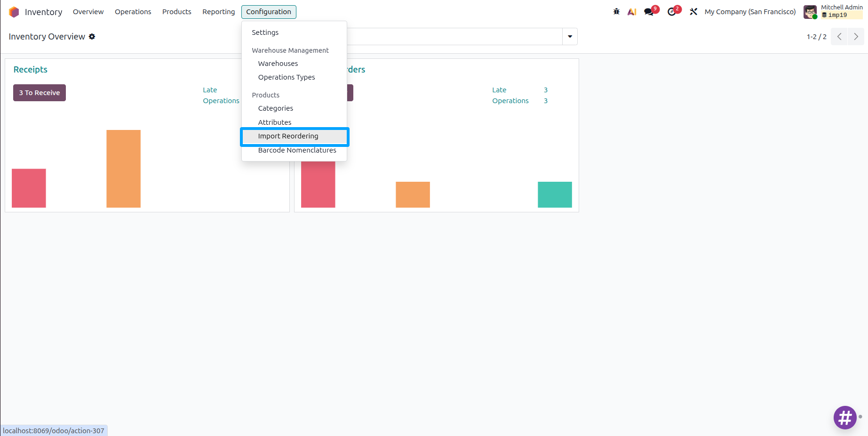Open the Reporting menu

[x=219, y=12]
